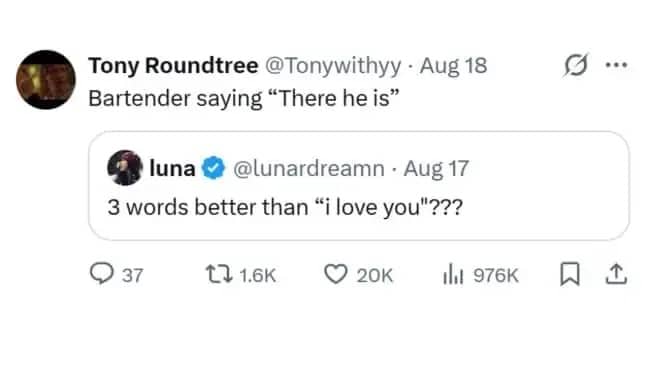
Task: Like the tweet with heart icon
Action: 335,274
